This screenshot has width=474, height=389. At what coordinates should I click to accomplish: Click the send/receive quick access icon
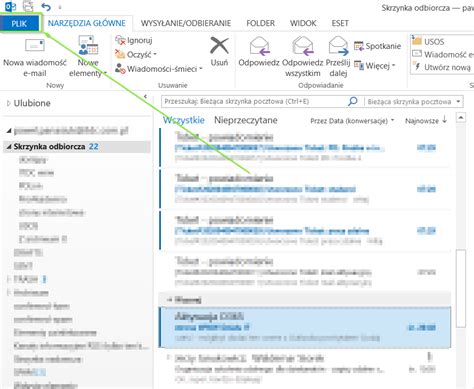pos(28,6)
